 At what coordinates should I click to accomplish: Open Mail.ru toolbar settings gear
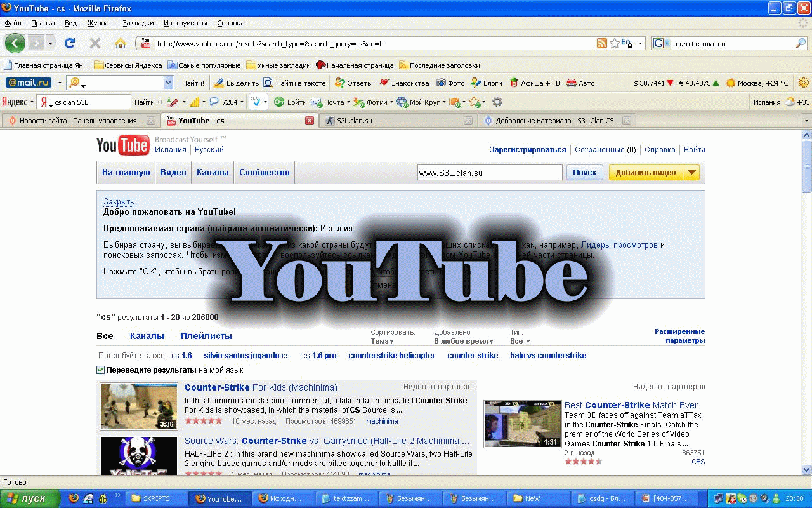coord(804,83)
